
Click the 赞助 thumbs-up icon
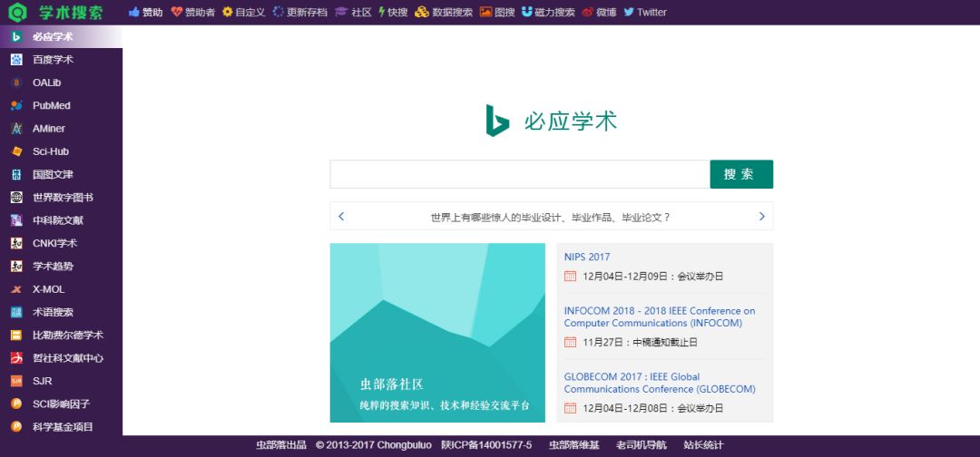click(x=134, y=13)
